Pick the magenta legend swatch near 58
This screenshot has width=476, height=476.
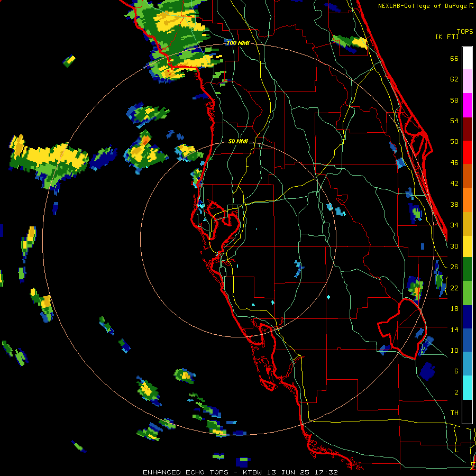pos(467,105)
